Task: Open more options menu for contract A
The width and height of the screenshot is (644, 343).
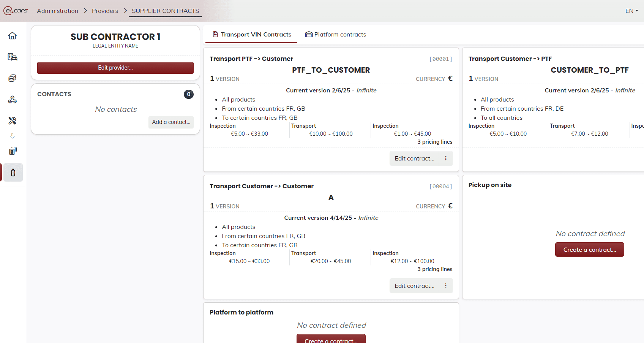Action: point(446,286)
